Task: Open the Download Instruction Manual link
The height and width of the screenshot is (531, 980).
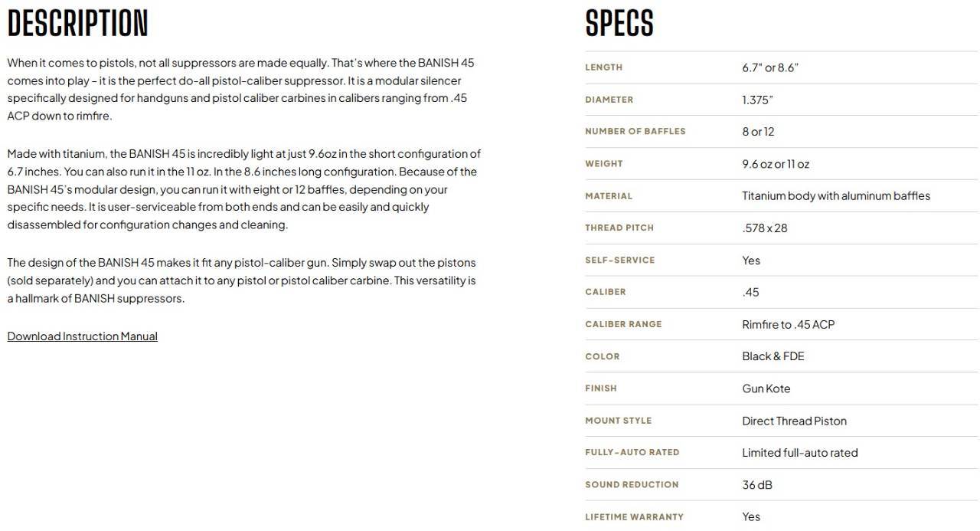Action: (x=83, y=336)
